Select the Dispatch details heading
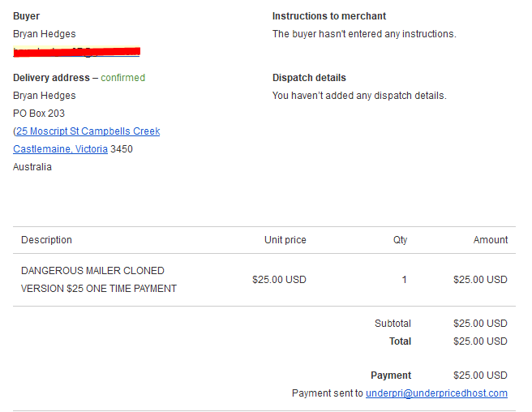This screenshot has width=532, height=412. coord(309,78)
